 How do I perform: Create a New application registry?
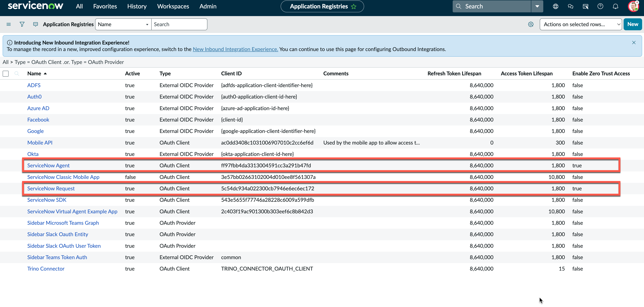(x=633, y=24)
